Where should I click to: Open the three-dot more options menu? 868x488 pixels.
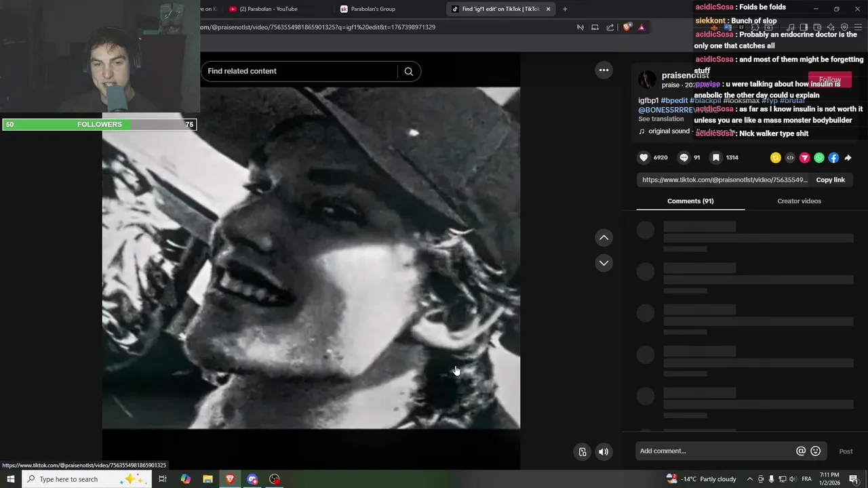604,70
